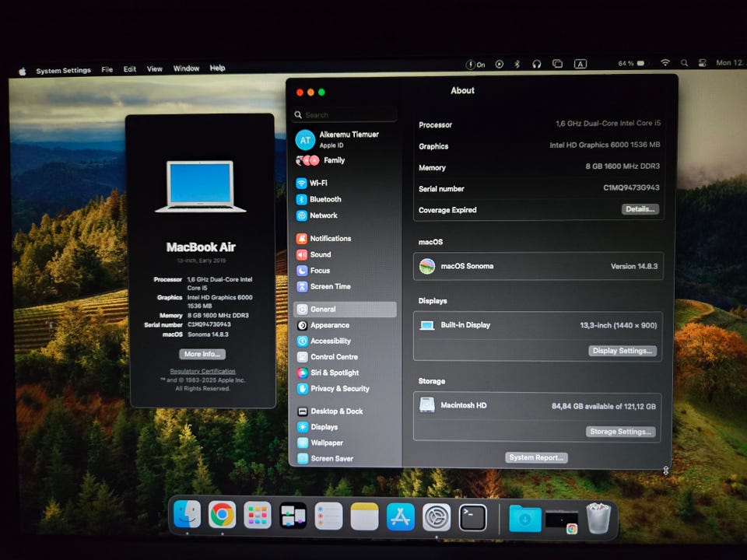Open Launchpad from the Dock
Image resolution: width=747 pixels, height=560 pixels.
point(258,515)
